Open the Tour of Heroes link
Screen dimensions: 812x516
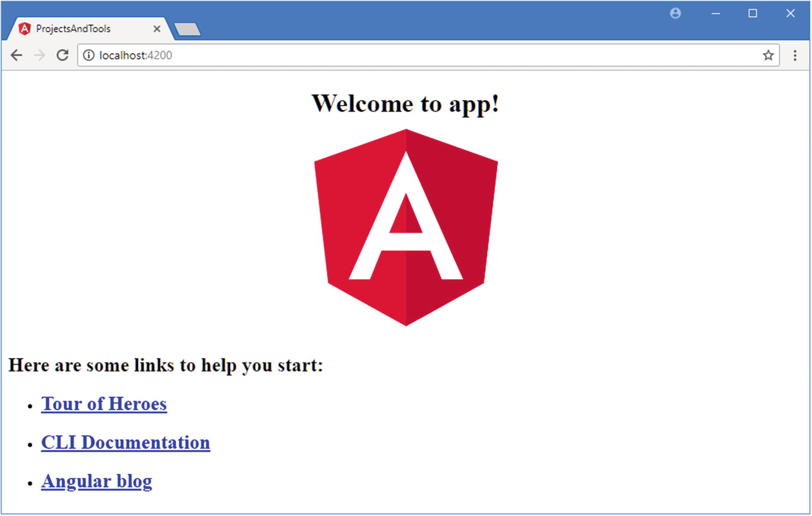pyautogui.click(x=104, y=404)
